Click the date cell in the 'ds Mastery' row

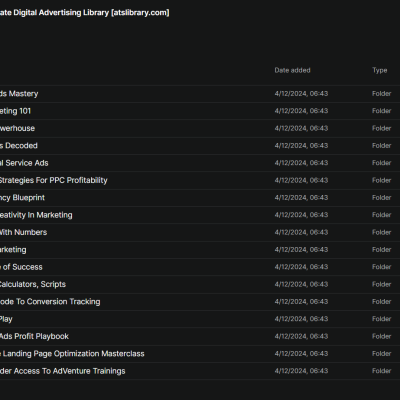pos(301,94)
